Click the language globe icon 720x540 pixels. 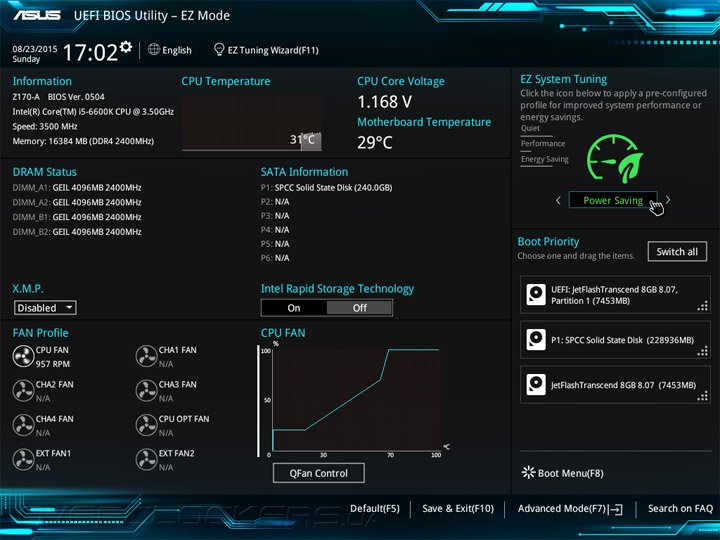(x=154, y=49)
